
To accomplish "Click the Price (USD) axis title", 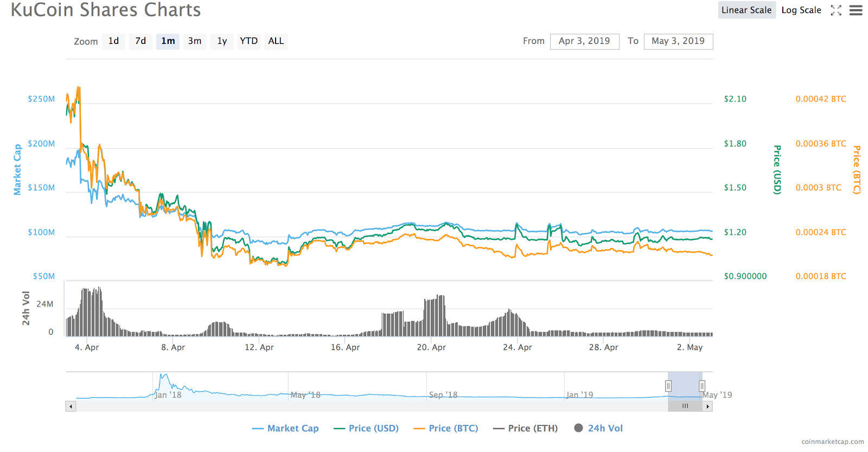I will point(777,169).
